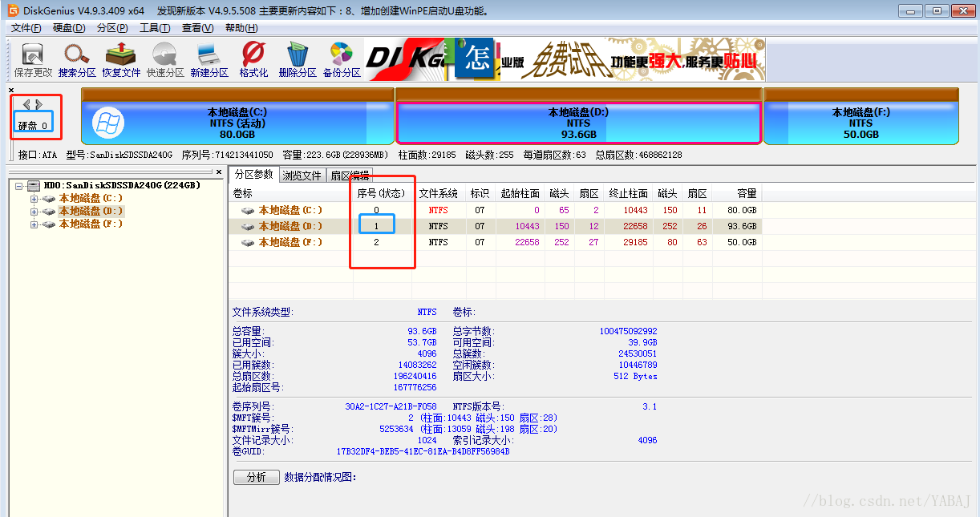Image resolution: width=980 pixels, height=517 pixels.
Task: Open the 文件(F) menu
Action: coord(26,27)
